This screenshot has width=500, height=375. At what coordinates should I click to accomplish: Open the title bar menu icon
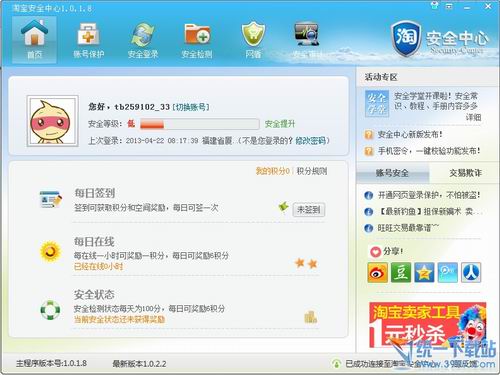coord(449,6)
